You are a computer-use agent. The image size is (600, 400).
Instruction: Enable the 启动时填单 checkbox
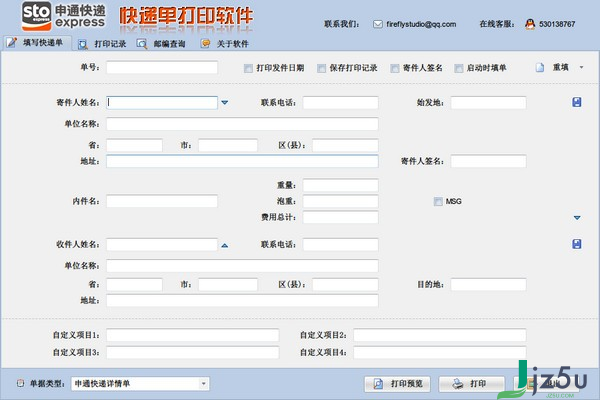(458, 68)
